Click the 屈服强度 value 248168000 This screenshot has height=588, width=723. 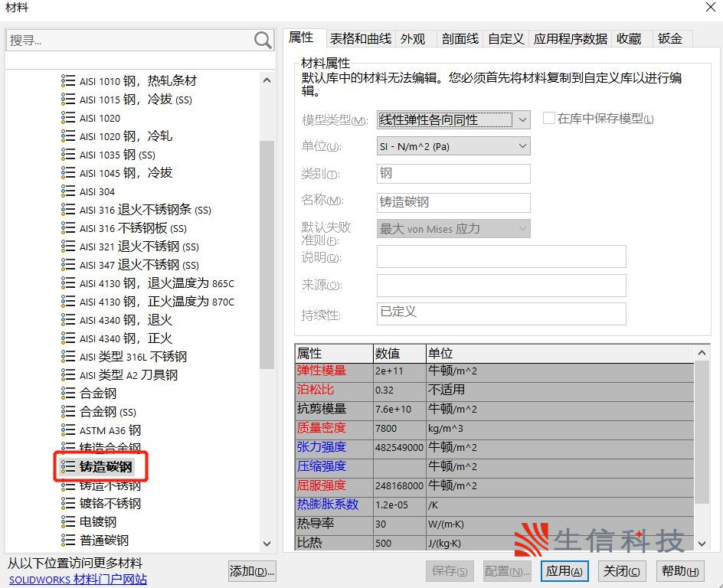[399, 485]
